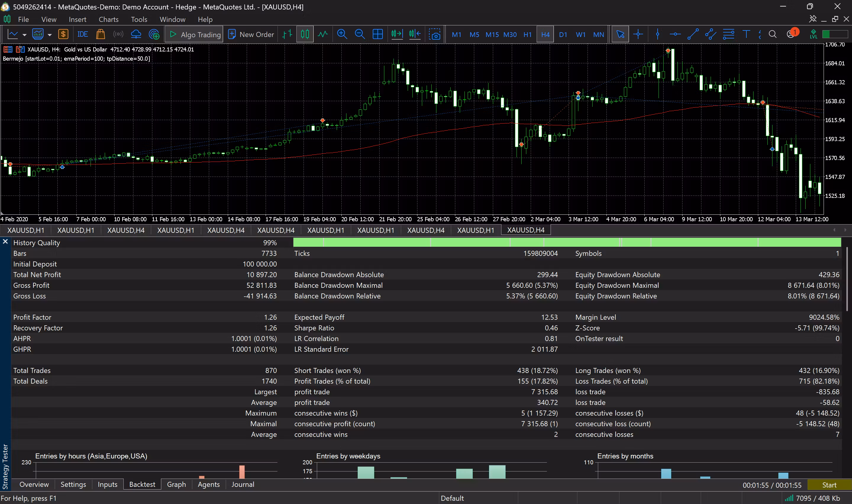852x504 pixels.
Task: Click the LVL level icon
Action: tap(813, 34)
